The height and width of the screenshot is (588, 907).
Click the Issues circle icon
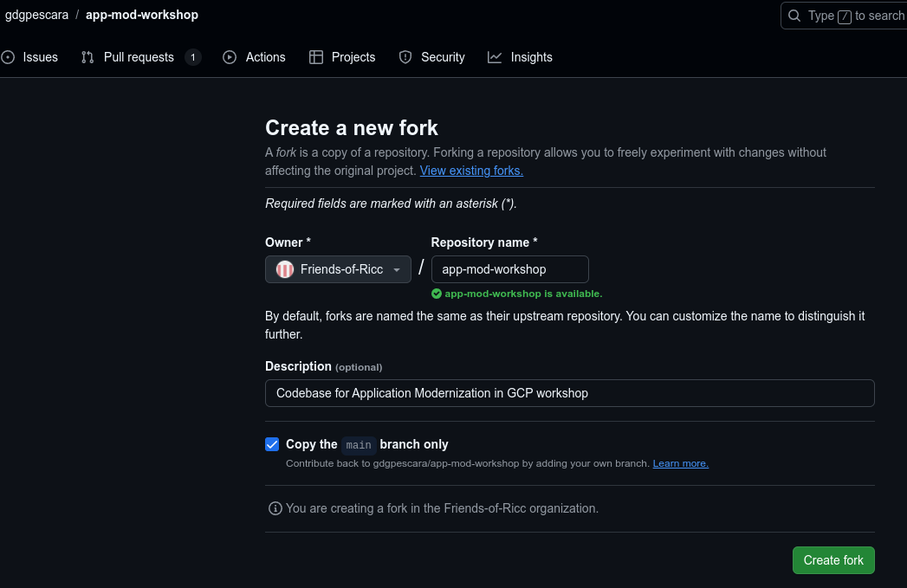[8, 57]
